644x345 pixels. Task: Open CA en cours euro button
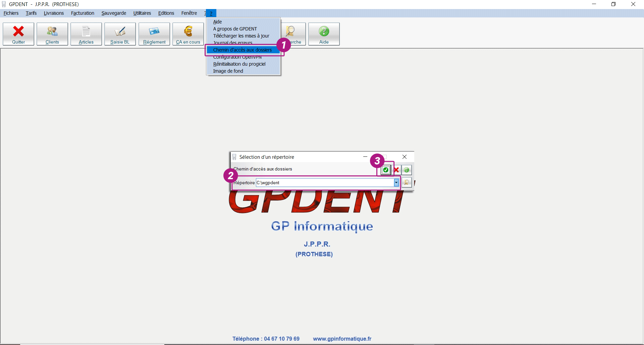point(188,34)
